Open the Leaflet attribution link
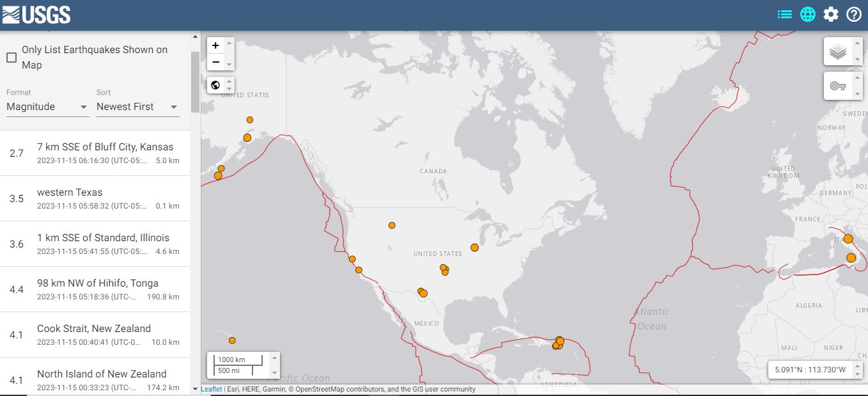The height and width of the screenshot is (396, 868). click(211, 389)
